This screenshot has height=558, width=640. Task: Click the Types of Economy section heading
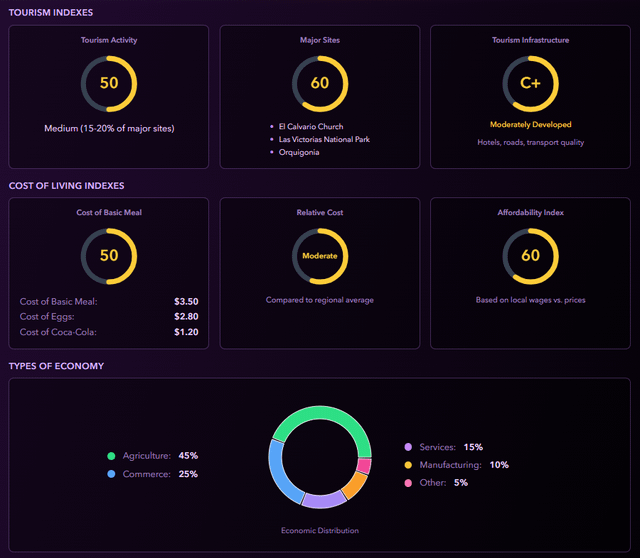pos(56,366)
